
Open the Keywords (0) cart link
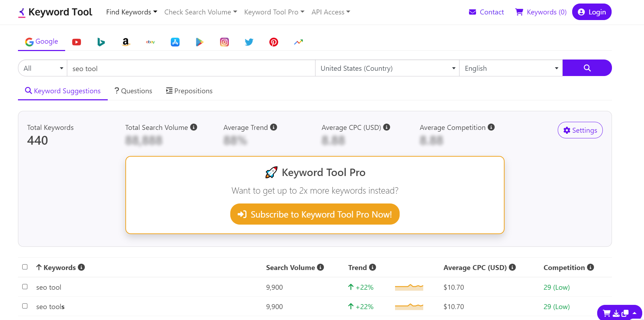click(x=541, y=12)
